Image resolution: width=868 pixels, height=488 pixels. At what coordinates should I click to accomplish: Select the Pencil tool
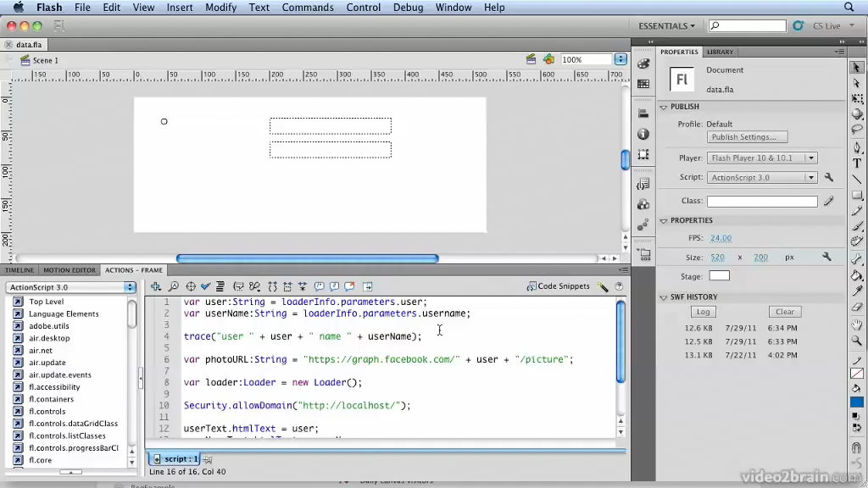[857, 211]
